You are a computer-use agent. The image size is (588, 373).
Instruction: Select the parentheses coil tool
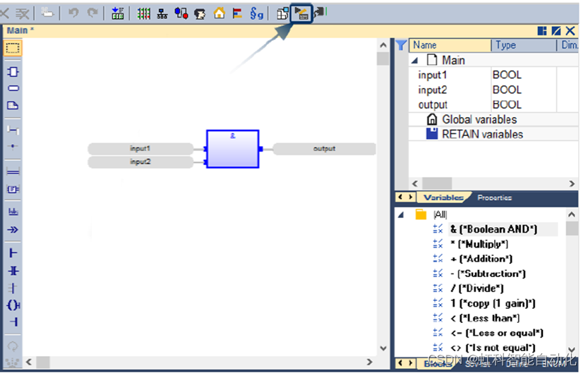13,305
